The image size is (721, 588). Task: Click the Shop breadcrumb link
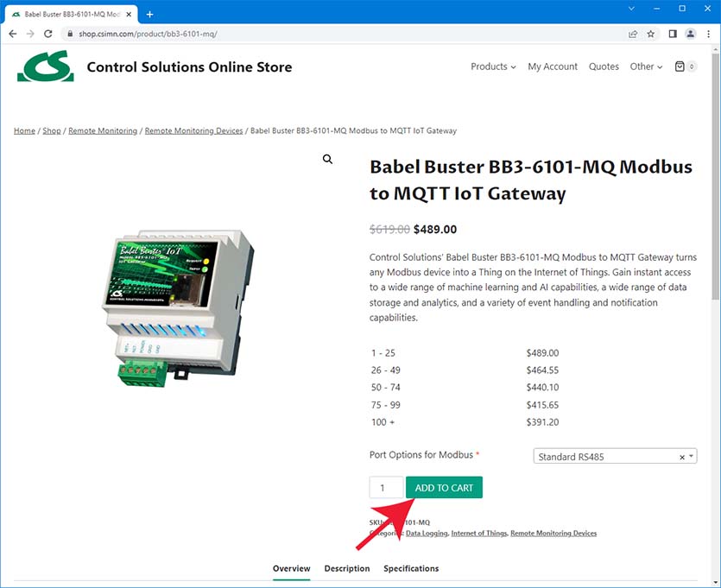52,130
